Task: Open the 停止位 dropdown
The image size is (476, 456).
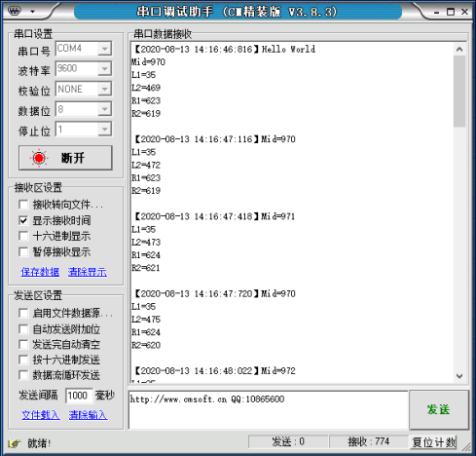Action: coord(105,130)
